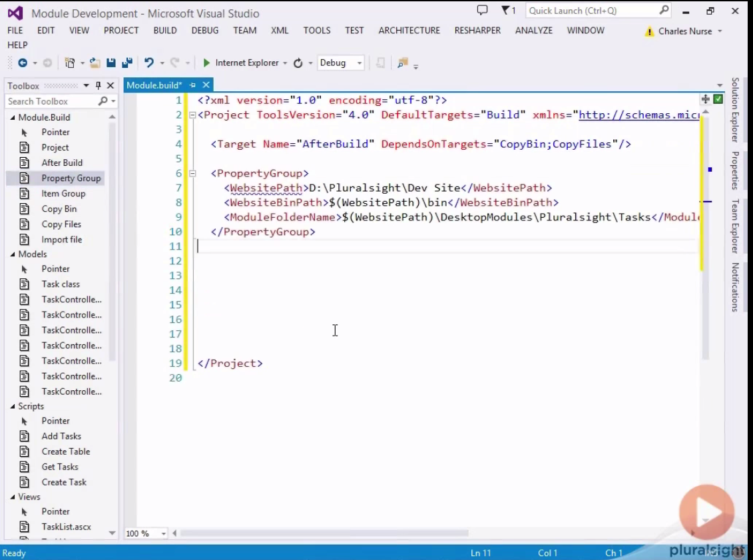Close the Module.build tab

click(206, 85)
